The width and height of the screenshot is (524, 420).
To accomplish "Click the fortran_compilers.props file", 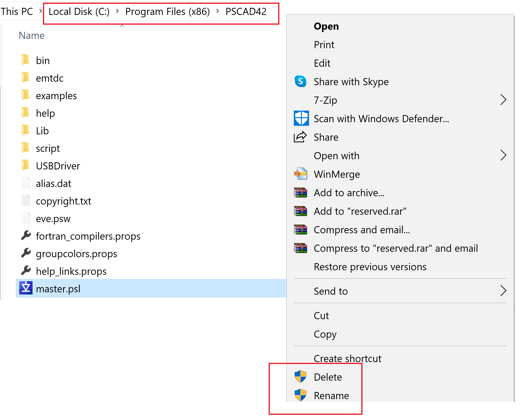I will [x=87, y=235].
